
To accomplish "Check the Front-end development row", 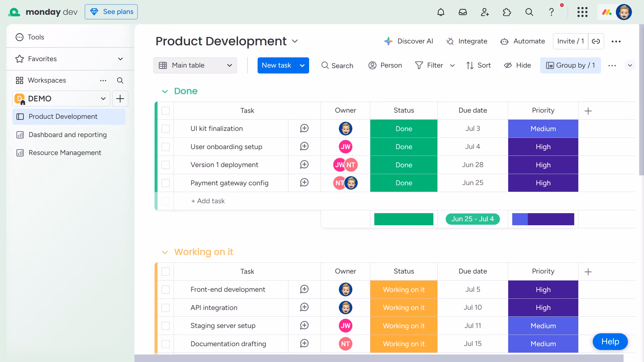I will coord(166,290).
